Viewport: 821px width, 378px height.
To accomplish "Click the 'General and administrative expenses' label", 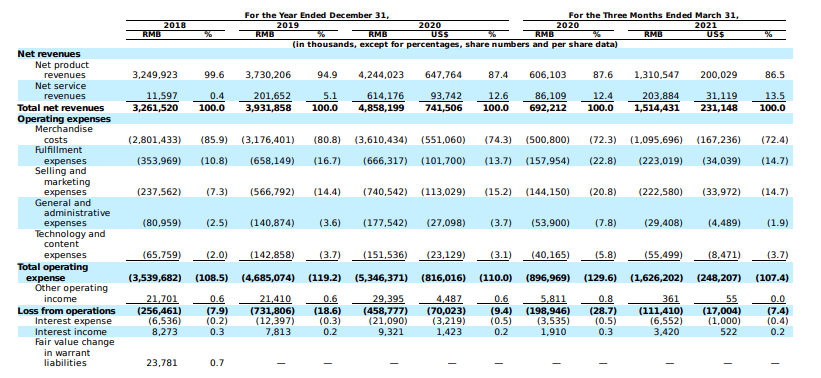I will click(x=72, y=213).
